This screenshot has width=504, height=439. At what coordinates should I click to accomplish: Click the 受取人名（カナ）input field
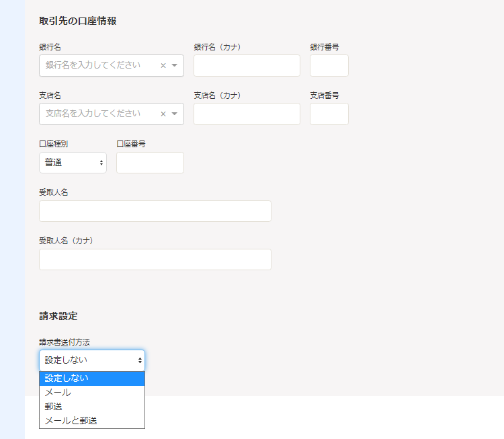pos(155,260)
